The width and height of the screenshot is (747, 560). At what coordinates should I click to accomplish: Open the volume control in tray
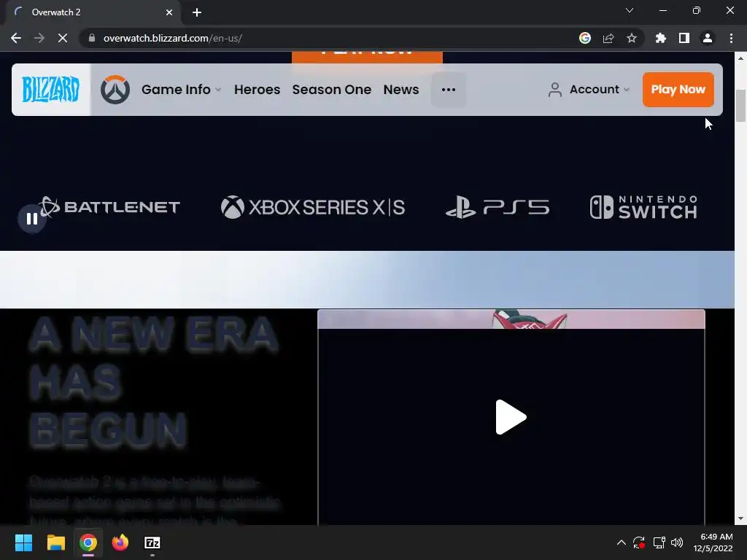point(676,542)
